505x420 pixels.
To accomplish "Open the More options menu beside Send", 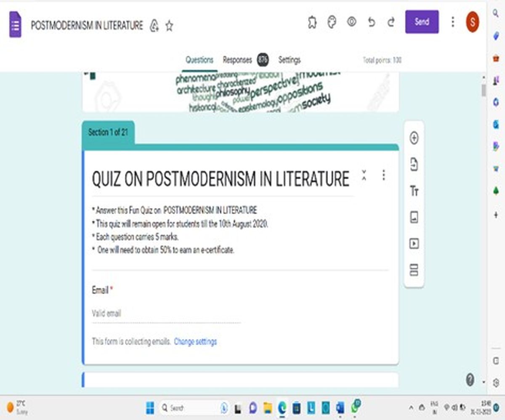I will (453, 22).
